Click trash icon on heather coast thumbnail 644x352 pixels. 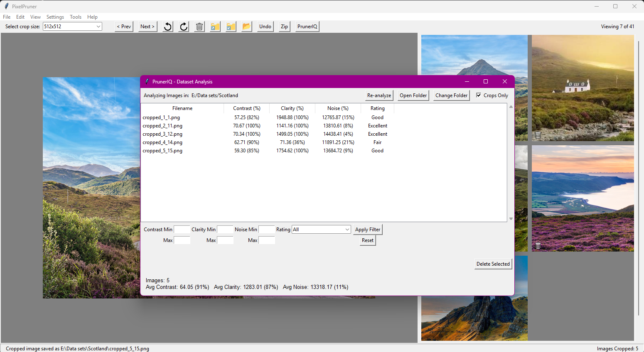538,246
